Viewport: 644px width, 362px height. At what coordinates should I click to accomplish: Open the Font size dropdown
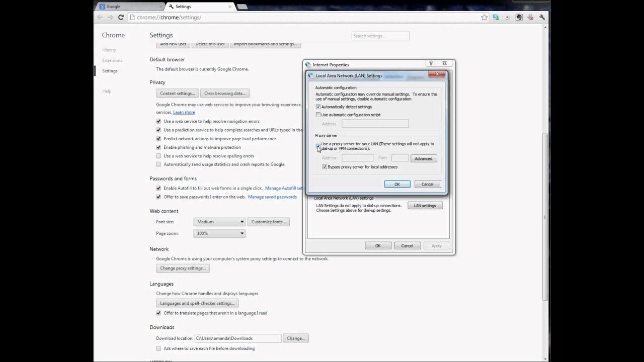point(219,222)
